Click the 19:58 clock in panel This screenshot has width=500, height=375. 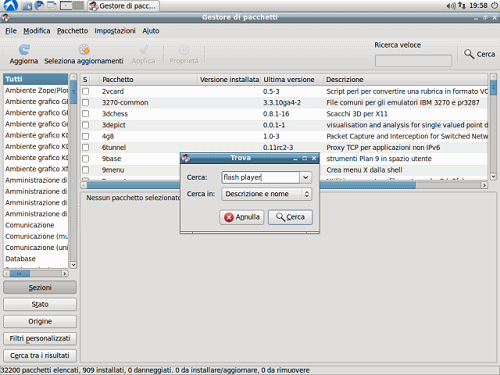478,6
